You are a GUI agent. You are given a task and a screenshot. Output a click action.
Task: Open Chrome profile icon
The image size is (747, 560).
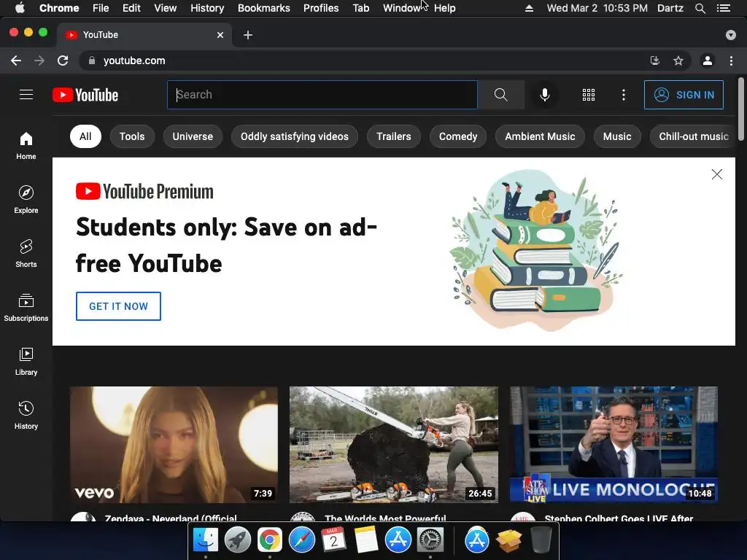[708, 61]
